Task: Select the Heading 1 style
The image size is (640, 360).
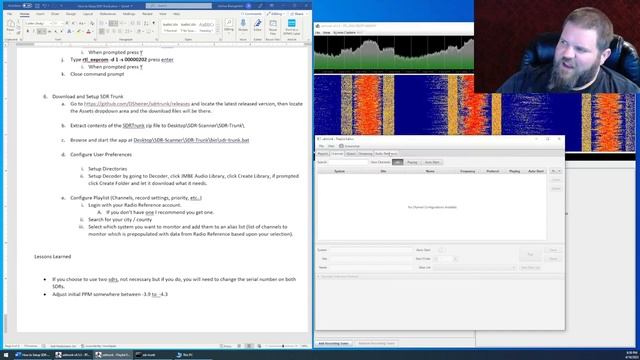Action: [206, 27]
